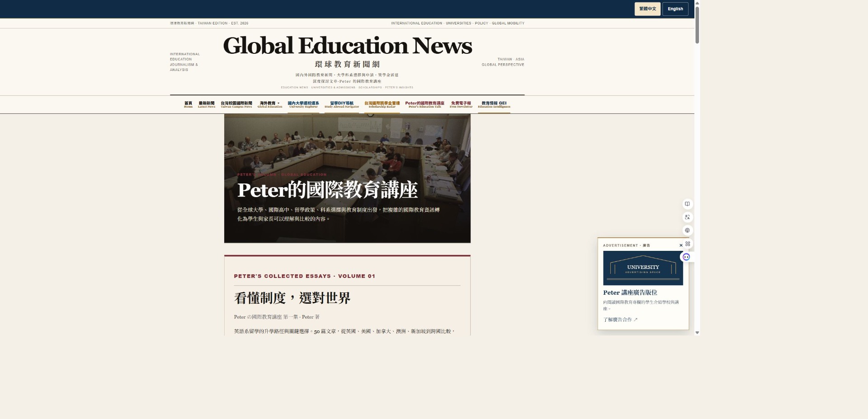
Task: Open the reading mode book icon
Action: 687,204
